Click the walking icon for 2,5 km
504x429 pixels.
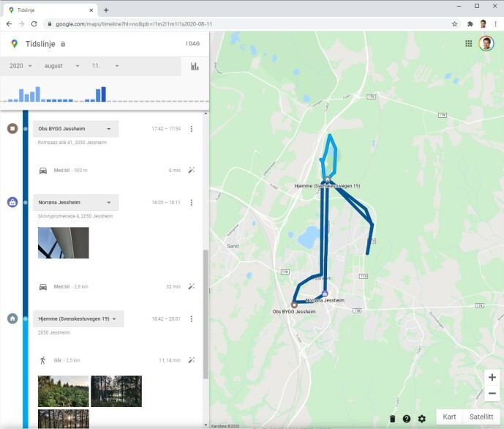[42, 360]
